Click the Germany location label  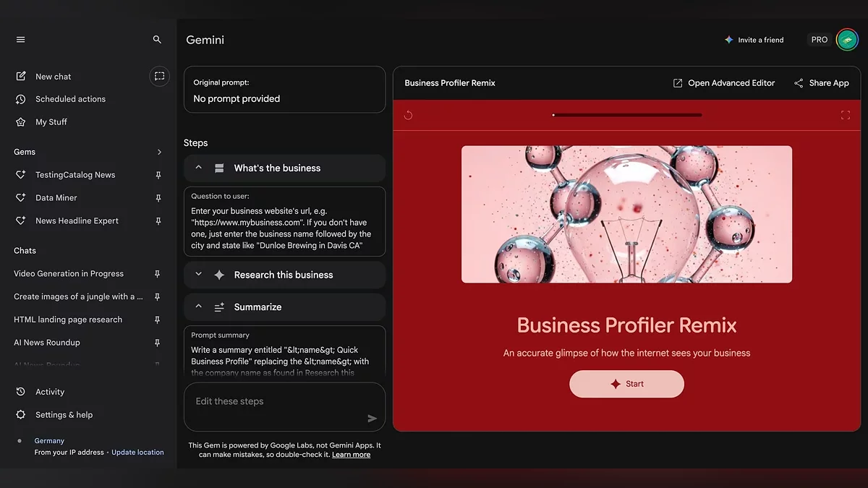point(49,441)
